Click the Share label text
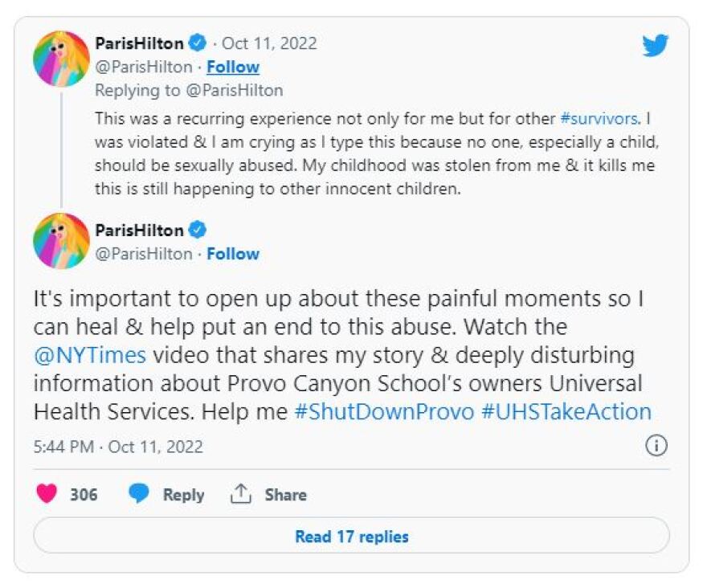The image size is (707, 588). click(x=285, y=495)
